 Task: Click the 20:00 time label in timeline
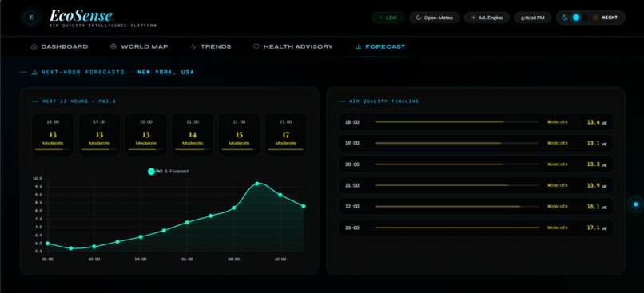(352, 164)
